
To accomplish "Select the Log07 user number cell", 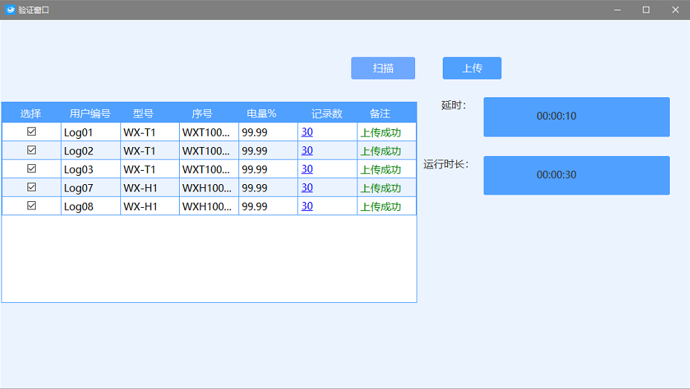I will (90, 187).
